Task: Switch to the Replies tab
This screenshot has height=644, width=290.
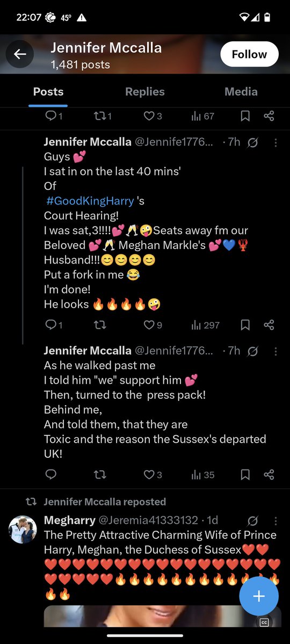Action: (145, 92)
